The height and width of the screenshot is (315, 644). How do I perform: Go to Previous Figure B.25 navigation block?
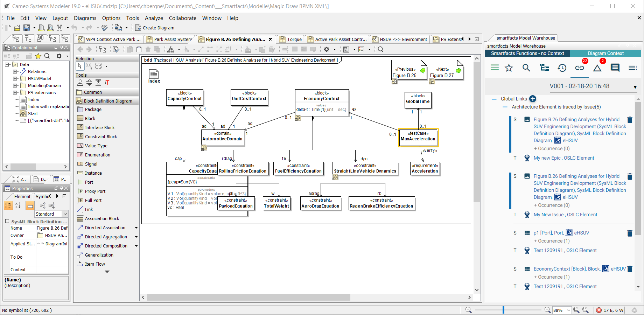point(409,70)
